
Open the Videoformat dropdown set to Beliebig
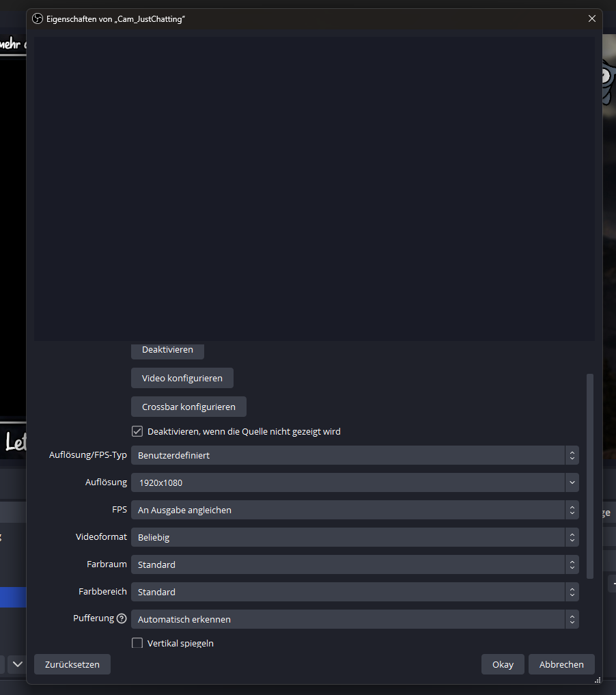coord(354,537)
